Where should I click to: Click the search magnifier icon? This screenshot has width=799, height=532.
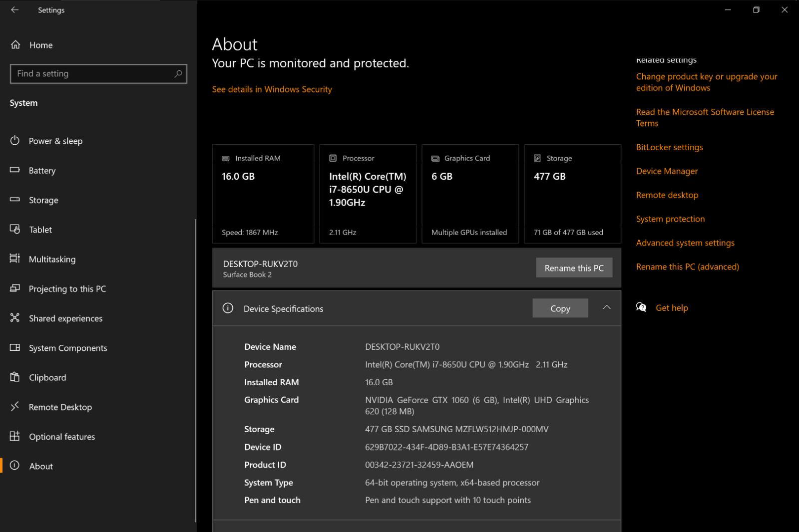[178, 74]
